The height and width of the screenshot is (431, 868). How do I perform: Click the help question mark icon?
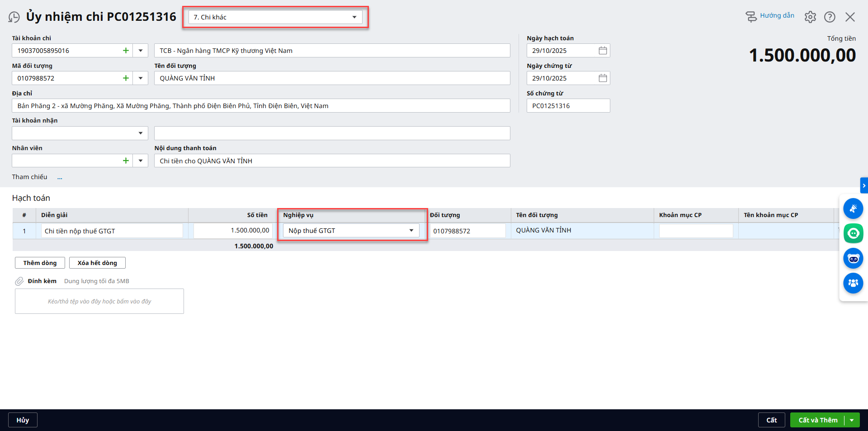click(830, 17)
